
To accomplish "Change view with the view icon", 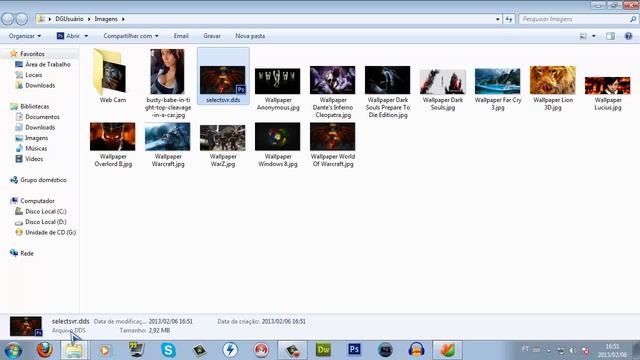I will click(x=583, y=36).
